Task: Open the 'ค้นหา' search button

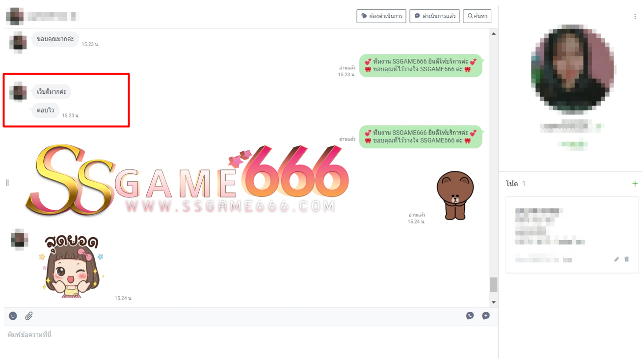Action: coord(477,16)
